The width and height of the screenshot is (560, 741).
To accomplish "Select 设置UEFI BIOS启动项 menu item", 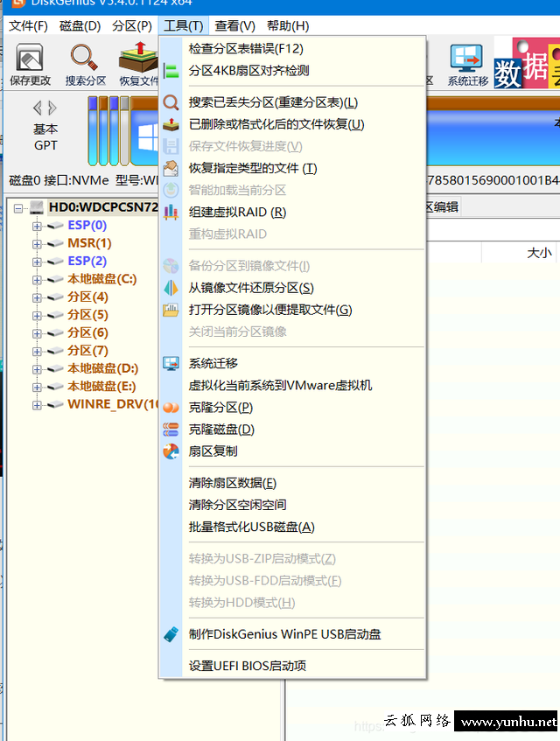I will click(x=293, y=666).
